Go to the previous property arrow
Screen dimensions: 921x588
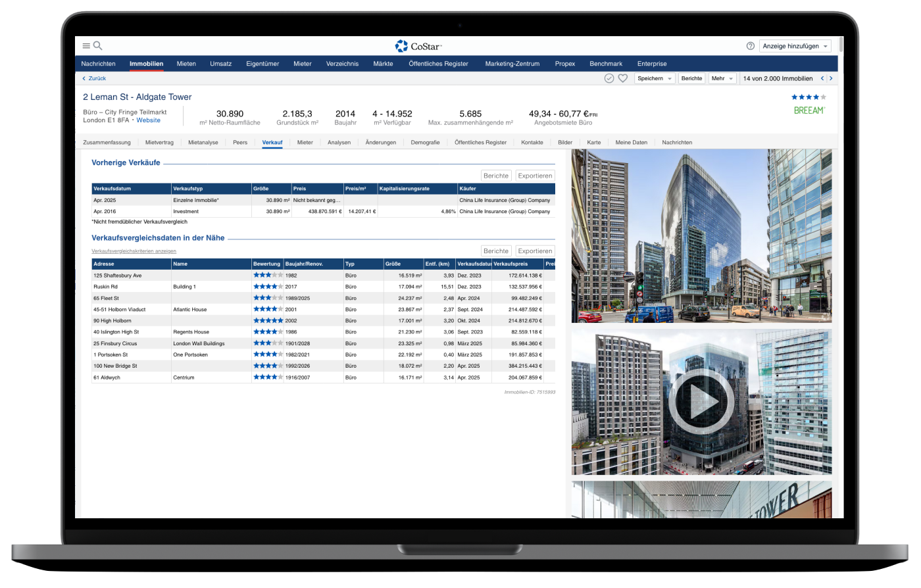[822, 78]
